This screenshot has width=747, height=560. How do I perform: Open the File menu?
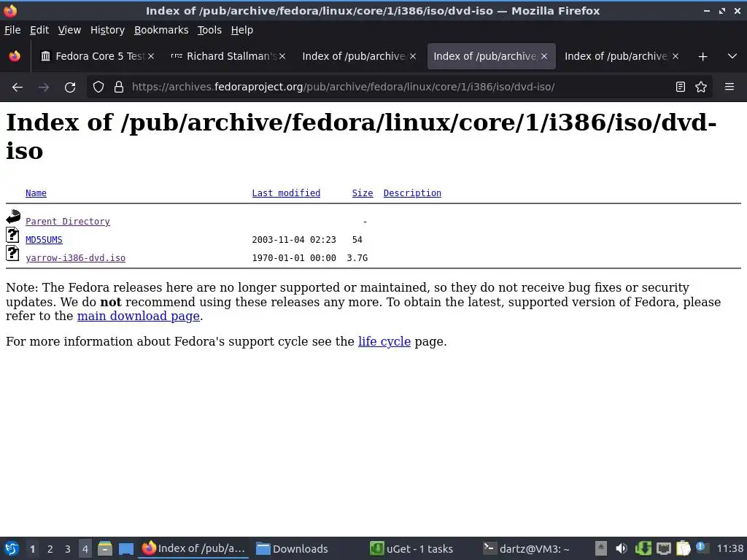[12, 30]
